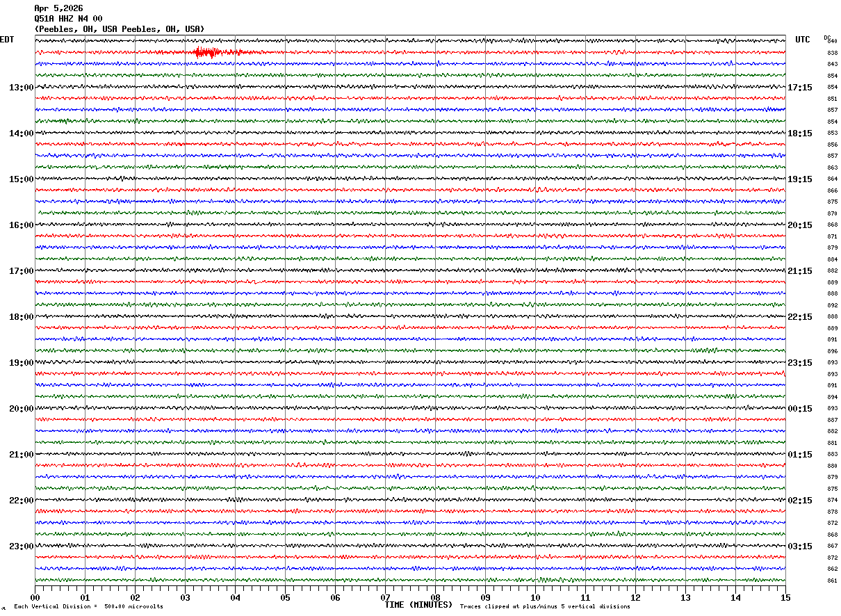The height and width of the screenshot is (616, 841).
Task: Click the 12 minute axis tick label
Action: click(x=635, y=598)
